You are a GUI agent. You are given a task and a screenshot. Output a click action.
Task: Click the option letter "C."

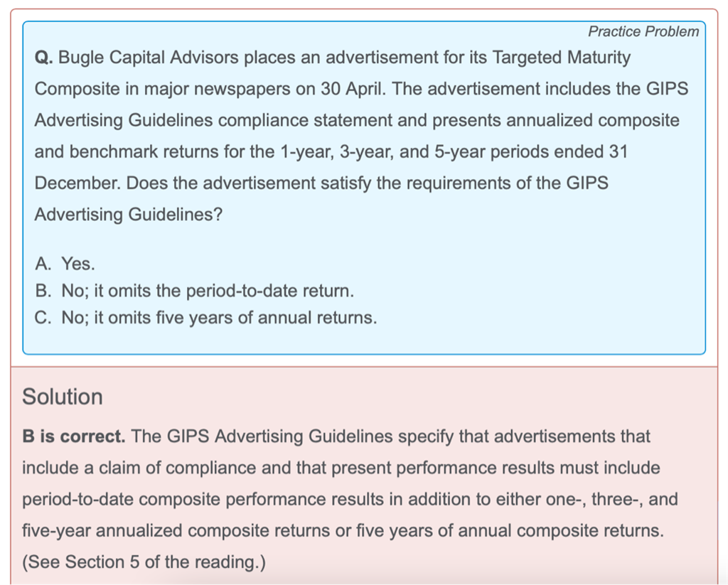click(x=44, y=318)
